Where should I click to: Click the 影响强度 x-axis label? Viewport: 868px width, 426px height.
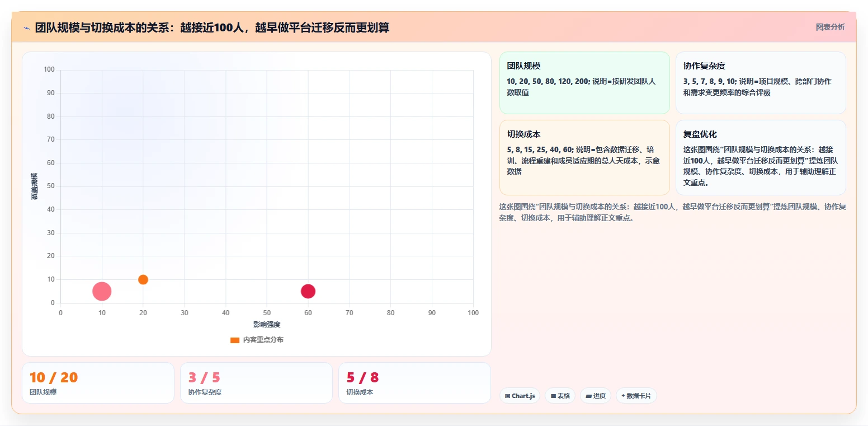tap(267, 325)
